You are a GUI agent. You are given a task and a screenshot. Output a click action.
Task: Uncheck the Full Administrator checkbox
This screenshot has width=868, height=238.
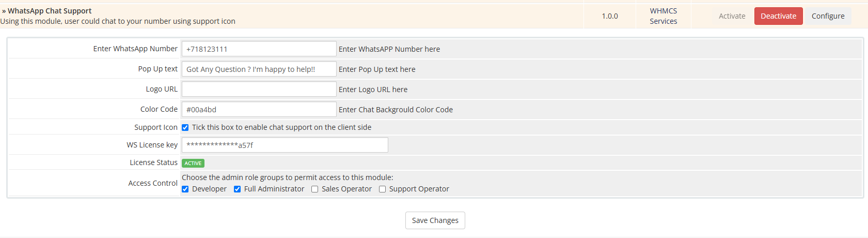237,189
